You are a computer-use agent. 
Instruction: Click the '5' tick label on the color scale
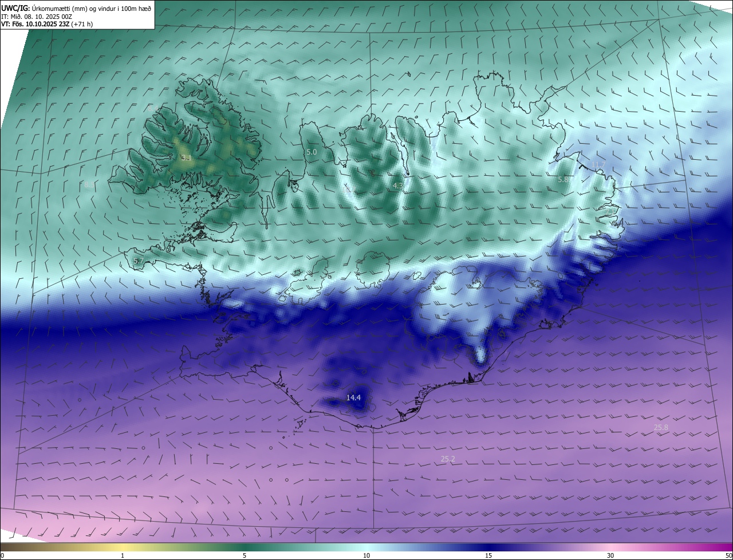pyautogui.click(x=245, y=555)
